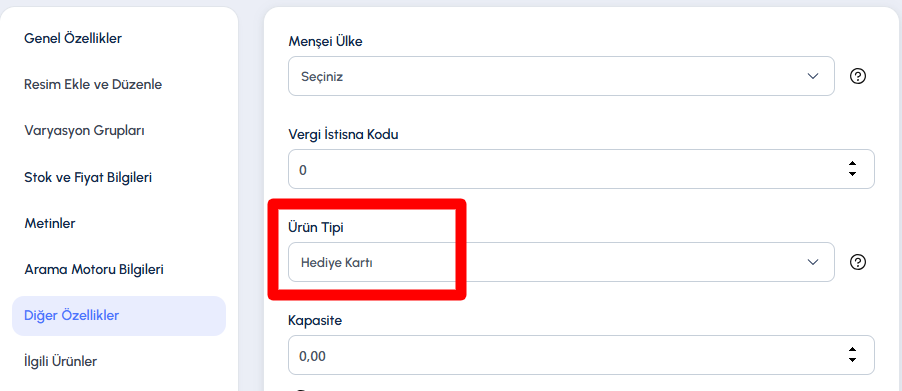Go to Resim Ekle ve Düzenle
Viewport: 902px width, 391px height.
(x=93, y=85)
